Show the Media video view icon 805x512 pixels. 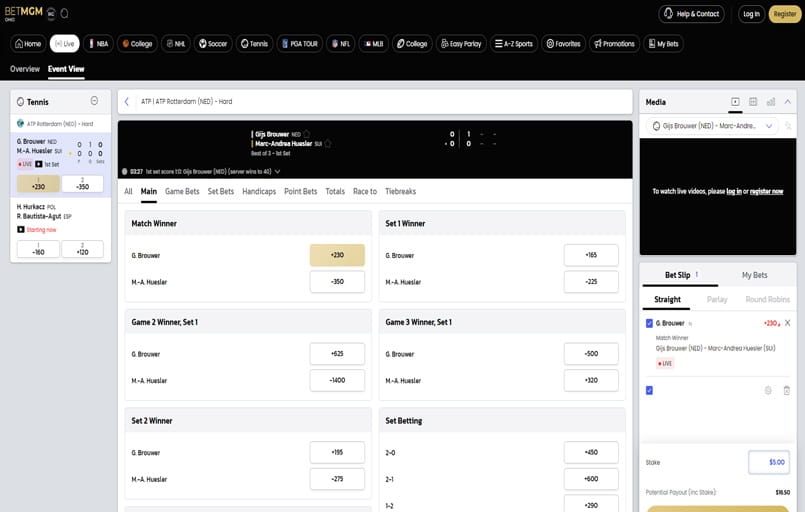(x=735, y=102)
